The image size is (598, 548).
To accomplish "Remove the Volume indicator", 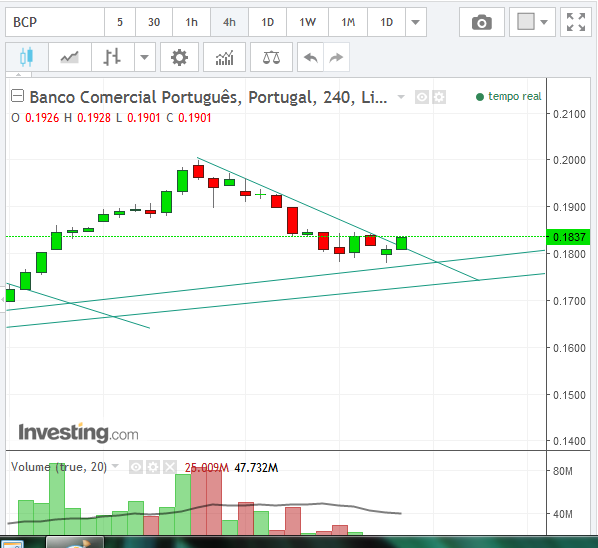I will tap(170, 467).
